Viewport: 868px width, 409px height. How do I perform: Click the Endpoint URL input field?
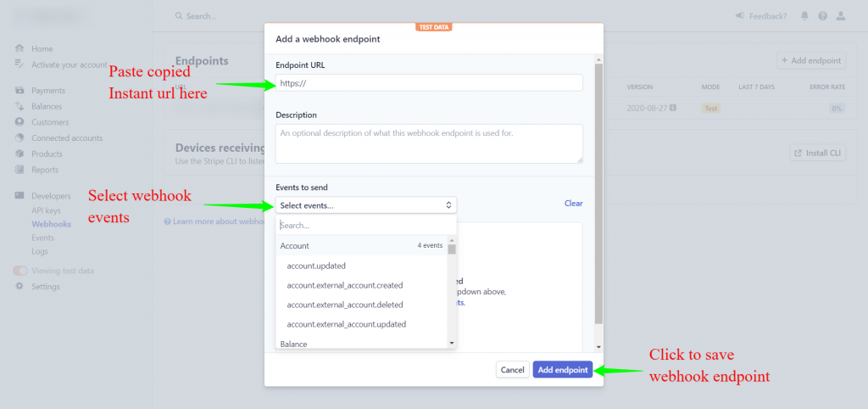(429, 82)
